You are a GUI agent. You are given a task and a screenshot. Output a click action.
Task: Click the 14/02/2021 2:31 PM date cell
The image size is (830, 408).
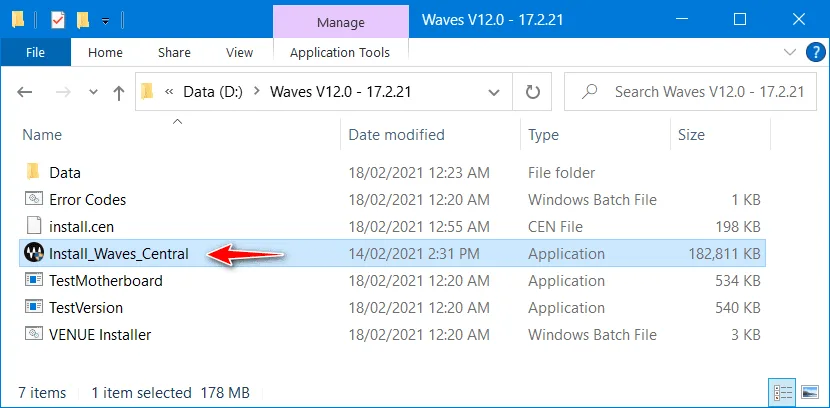click(414, 254)
